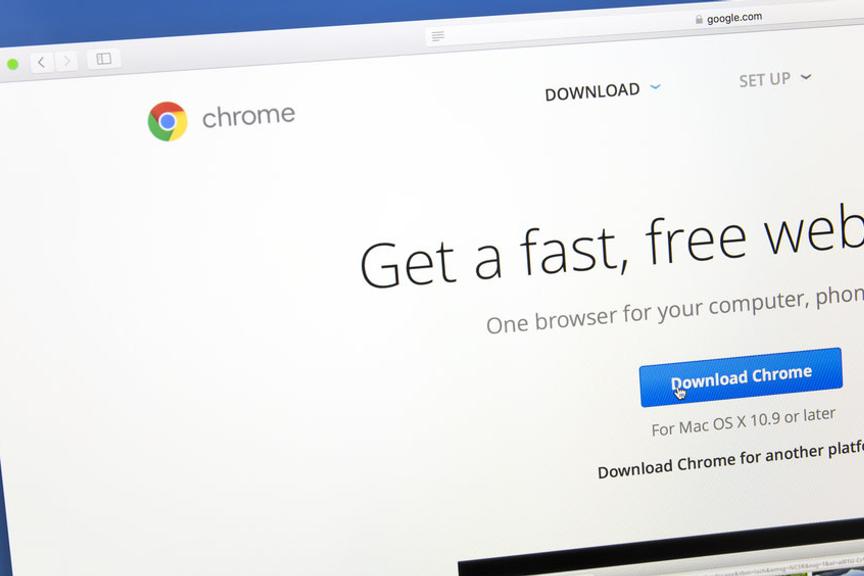This screenshot has height=576, width=864.
Task: Open the DOWNLOAD navigation menu
Action: (592, 91)
